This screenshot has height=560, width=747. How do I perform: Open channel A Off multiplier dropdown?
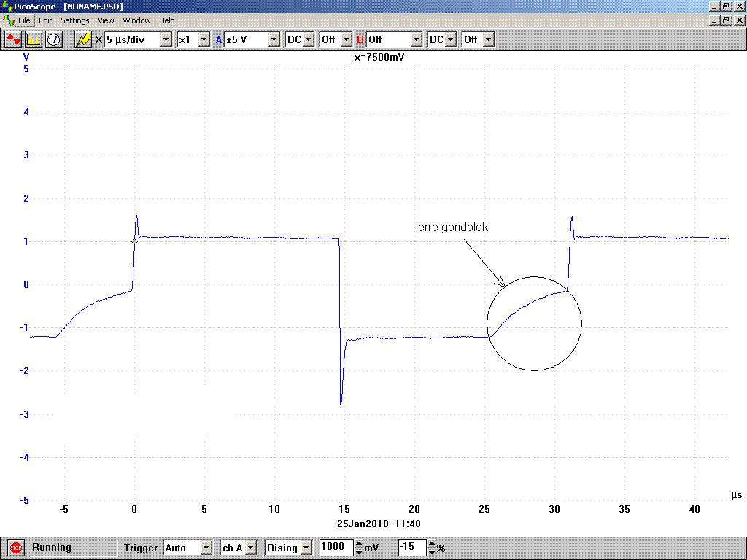pyautogui.click(x=347, y=39)
